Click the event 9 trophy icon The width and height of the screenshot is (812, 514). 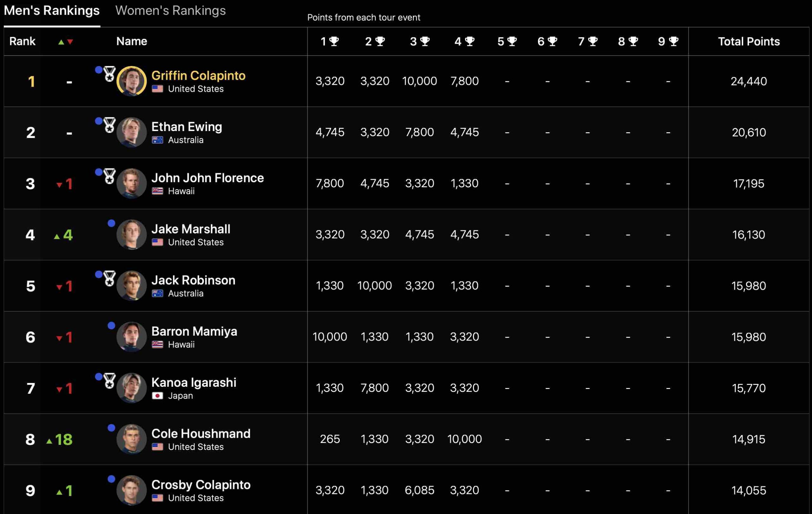coord(673,41)
